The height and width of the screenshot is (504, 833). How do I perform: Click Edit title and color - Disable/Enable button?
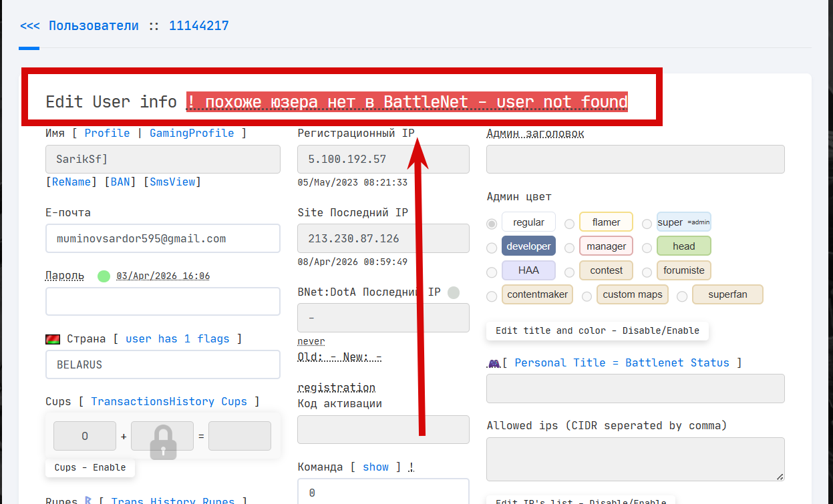pos(598,330)
